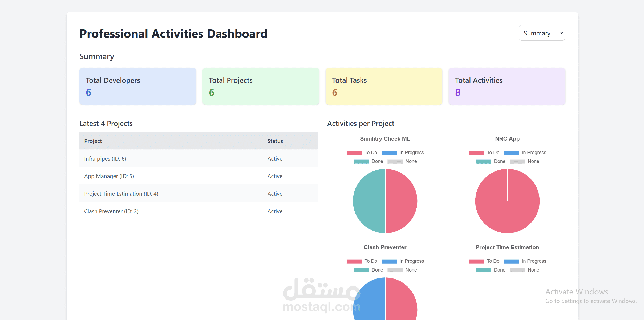644x320 pixels.
Task: Click Active status of Project Time Estimation row
Action: (x=275, y=194)
